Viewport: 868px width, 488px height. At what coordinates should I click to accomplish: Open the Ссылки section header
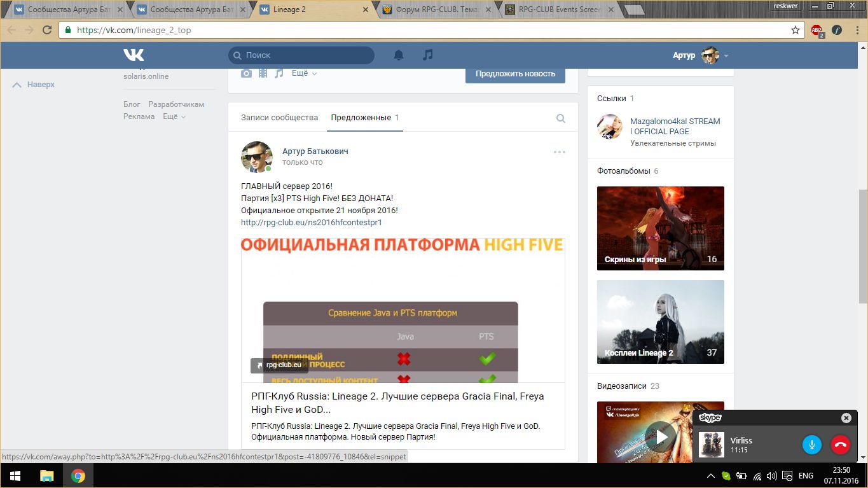610,99
